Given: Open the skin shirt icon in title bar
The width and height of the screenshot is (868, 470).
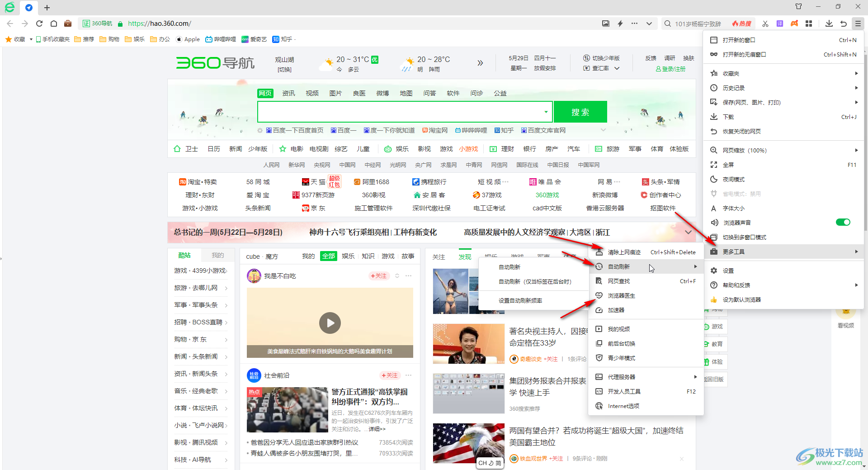Looking at the screenshot, I should coord(799,6).
